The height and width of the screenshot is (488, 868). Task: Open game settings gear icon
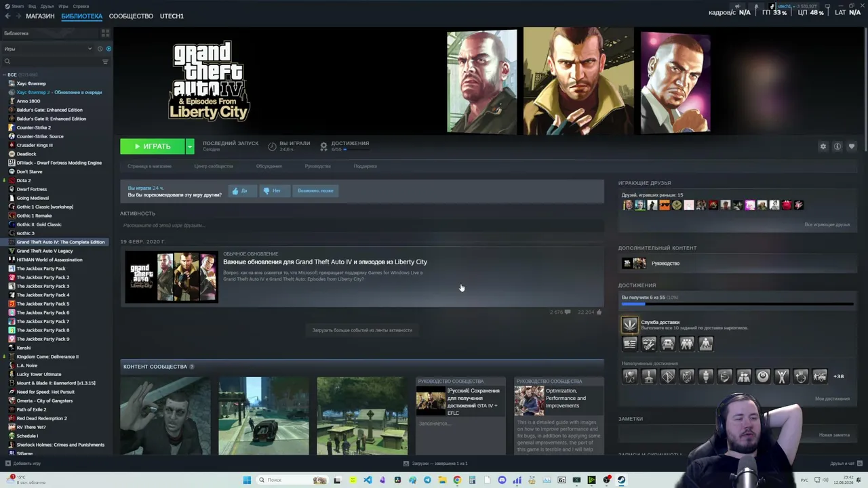pos(823,146)
